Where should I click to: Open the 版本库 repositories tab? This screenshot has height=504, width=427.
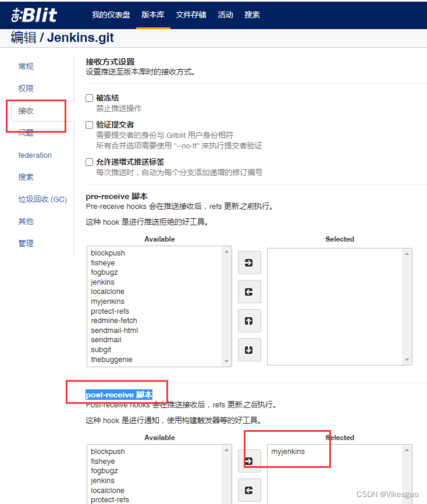(153, 15)
